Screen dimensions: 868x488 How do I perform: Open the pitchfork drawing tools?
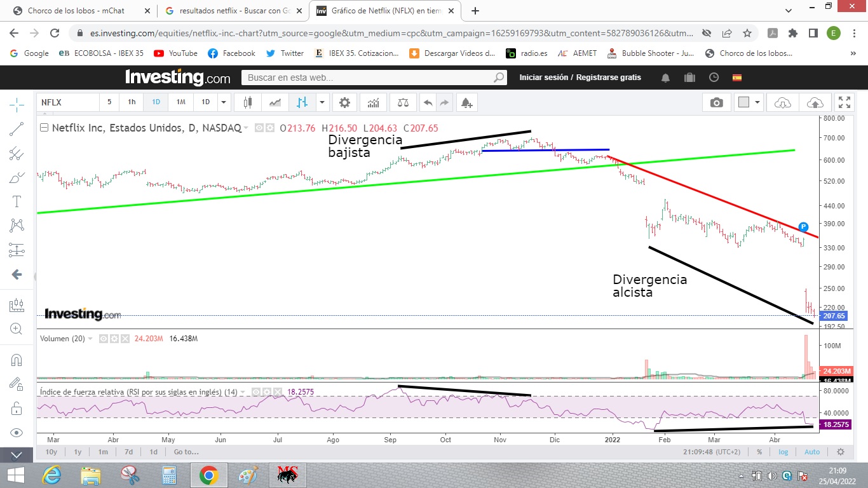17,153
